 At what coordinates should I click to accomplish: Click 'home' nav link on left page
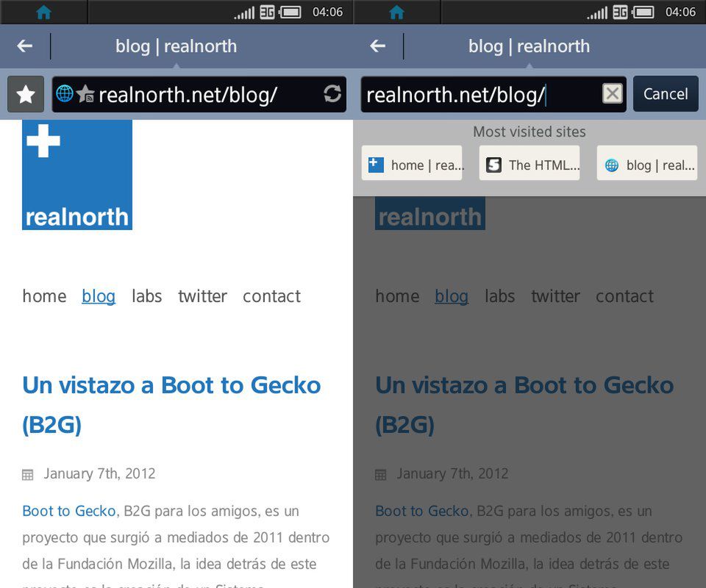coord(45,296)
